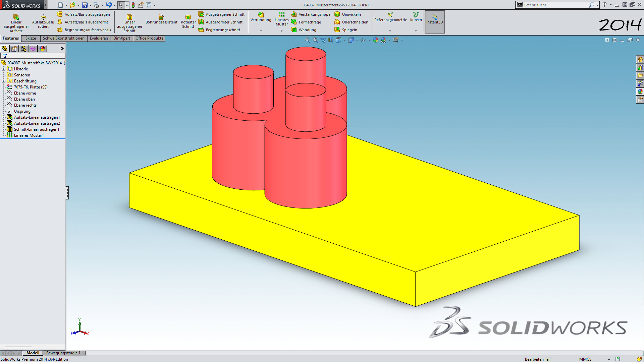Click the Rebuild traffic light icon

[x=133, y=5]
